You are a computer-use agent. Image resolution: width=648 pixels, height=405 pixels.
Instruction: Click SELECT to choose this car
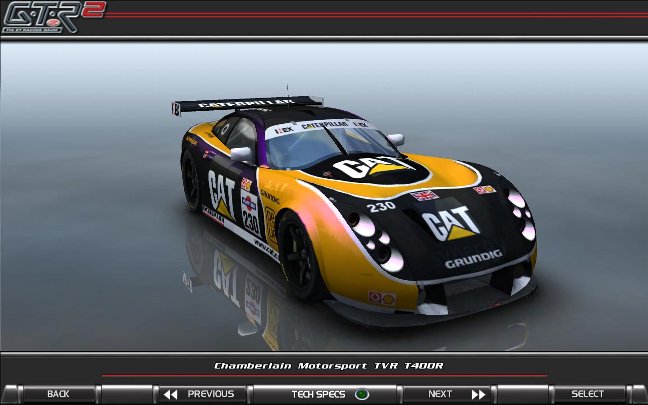click(588, 394)
